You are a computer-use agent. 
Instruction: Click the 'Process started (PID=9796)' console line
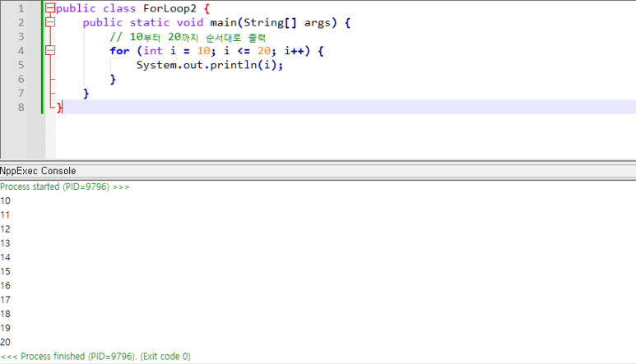65,187
